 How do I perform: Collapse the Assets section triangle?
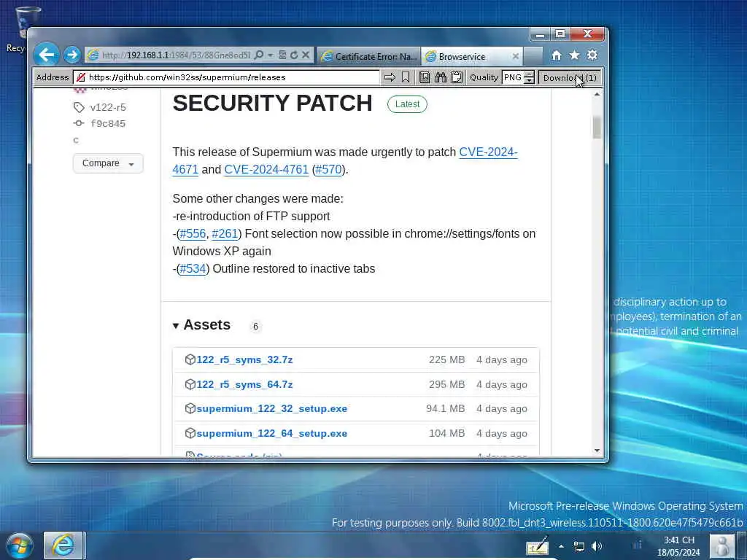pos(176,326)
